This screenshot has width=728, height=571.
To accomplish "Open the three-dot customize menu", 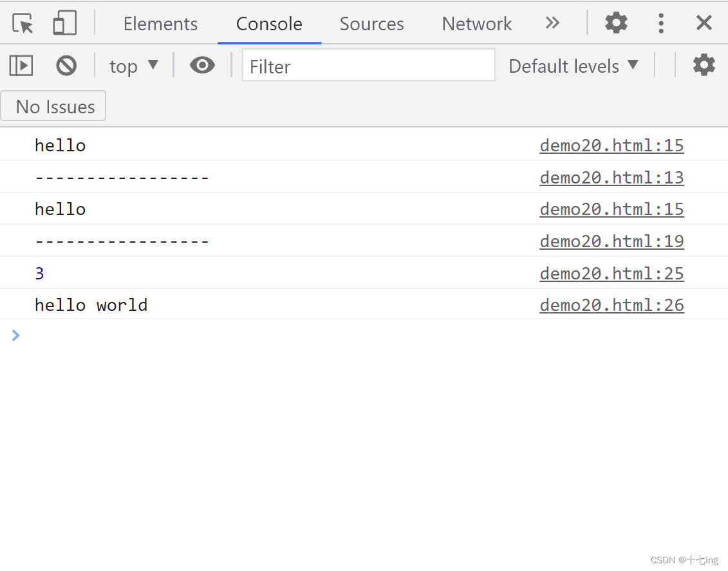I will (660, 23).
